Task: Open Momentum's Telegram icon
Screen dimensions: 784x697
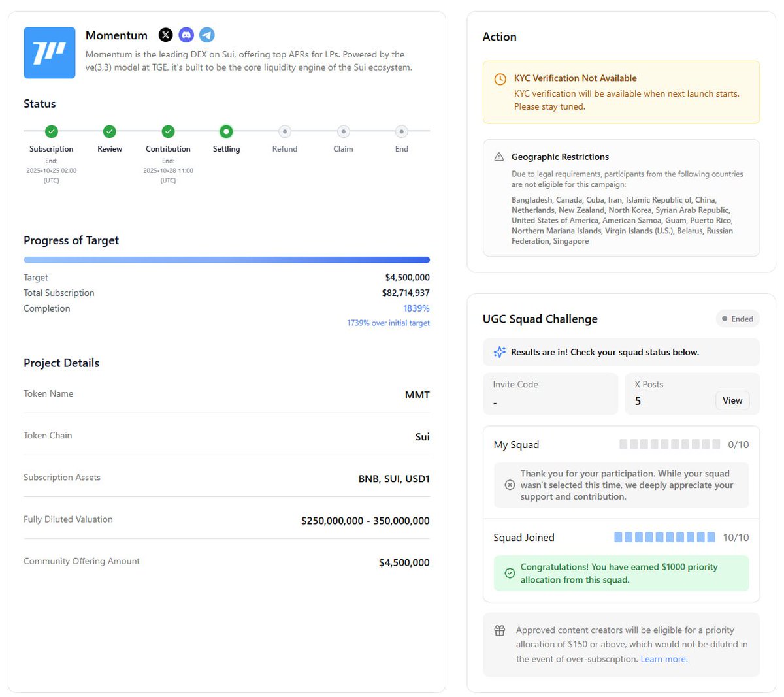Action: coord(207,35)
